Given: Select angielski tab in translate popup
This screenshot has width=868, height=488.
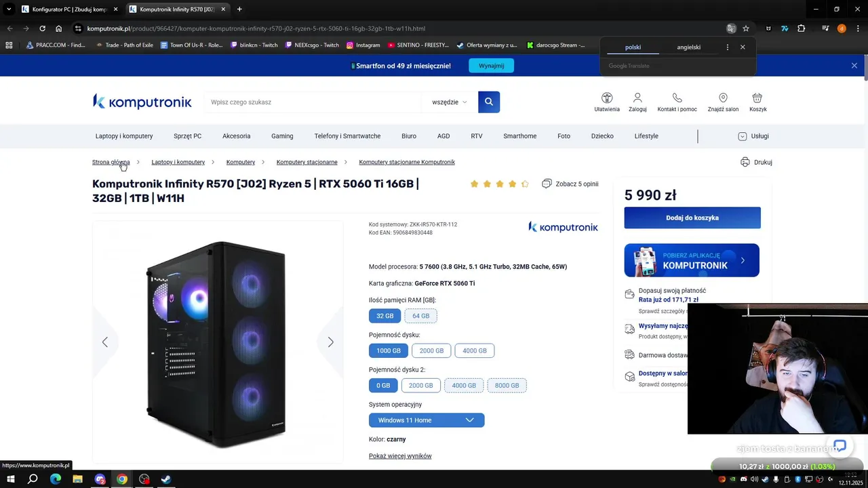Looking at the screenshot, I should click(688, 47).
